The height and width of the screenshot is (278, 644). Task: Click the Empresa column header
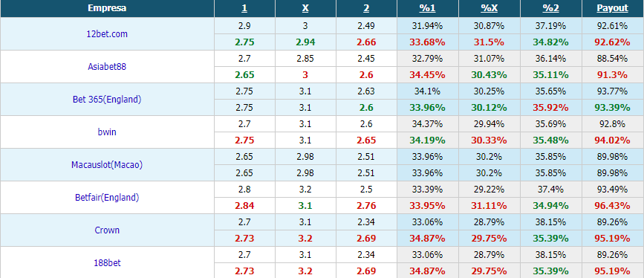[x=107, y=8]
